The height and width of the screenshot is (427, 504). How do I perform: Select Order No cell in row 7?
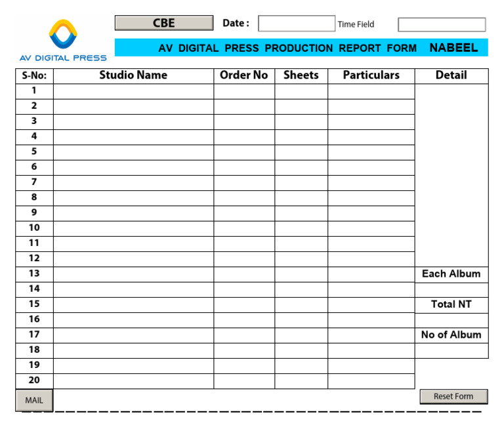[x=244, y=183]
